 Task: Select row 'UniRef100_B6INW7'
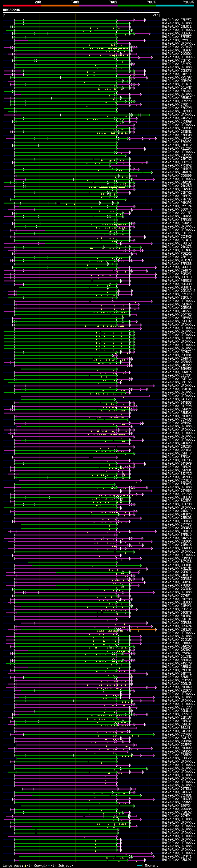point(177,250)
